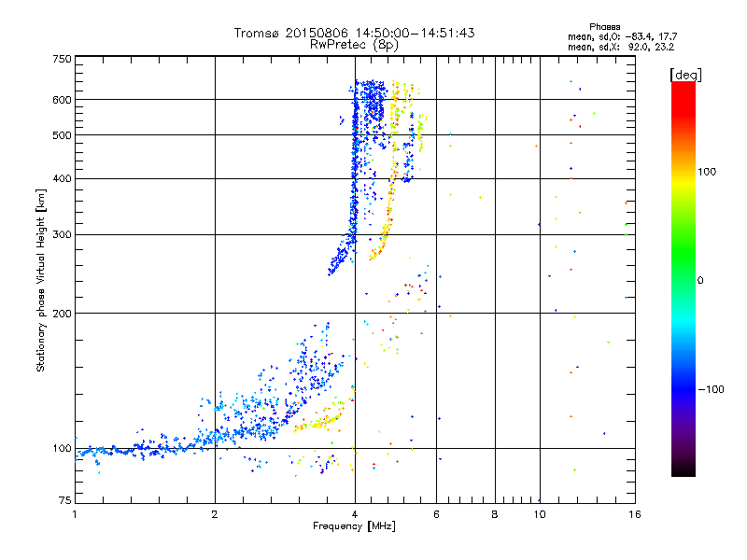Click 'mean, sd,O: -83.4, 17.7' text

622,36
